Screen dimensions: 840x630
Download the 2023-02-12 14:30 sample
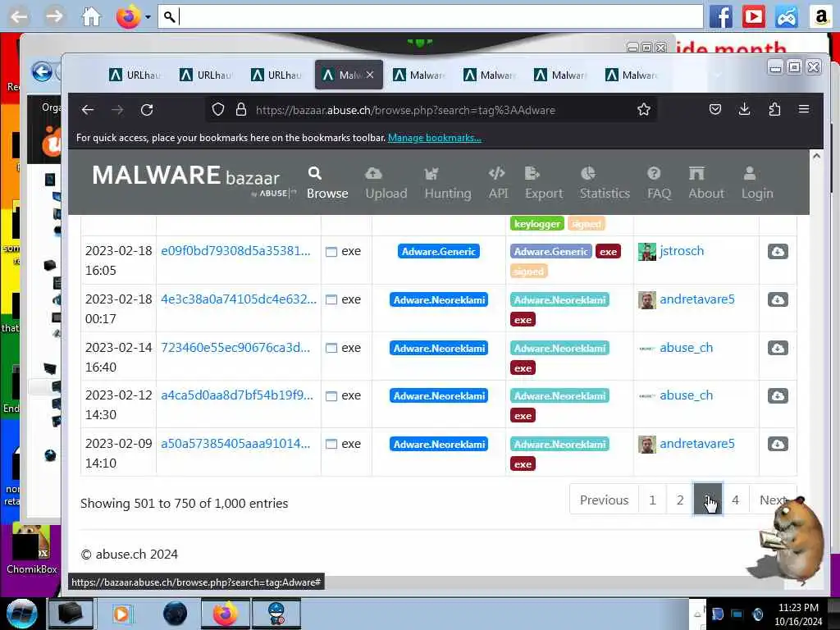pyautogui.click(x=778, y=396)
